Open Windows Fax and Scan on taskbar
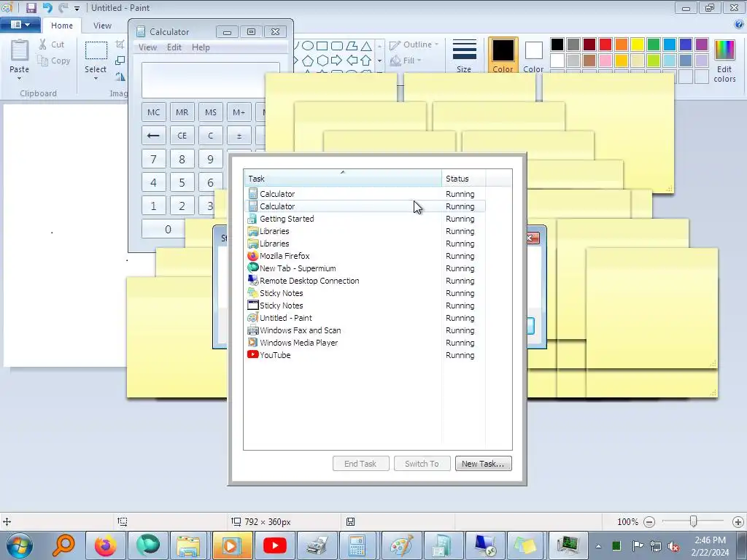Image resolution: width=747 pixels, height=560 pixels. 317,545
